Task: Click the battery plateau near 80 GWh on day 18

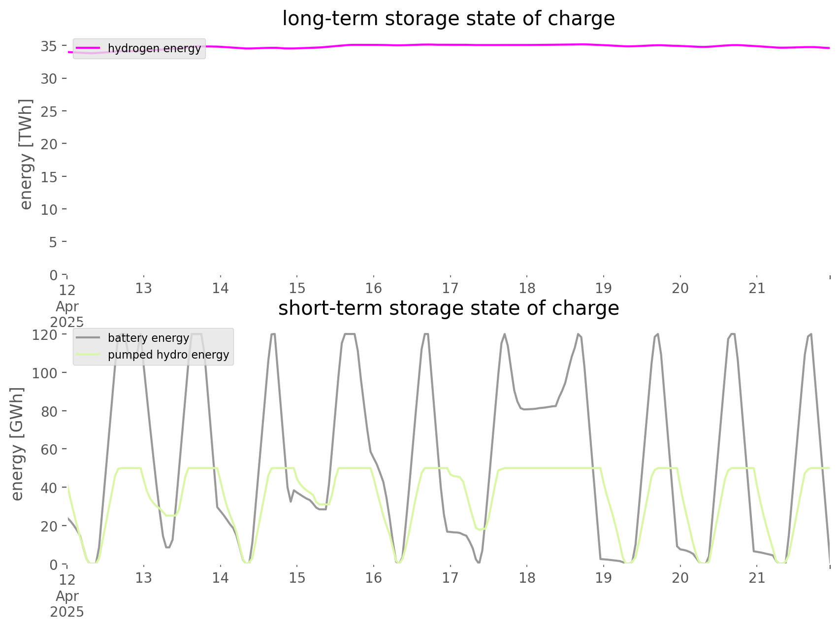Action: pyautogui.click(x=538, y=408)
